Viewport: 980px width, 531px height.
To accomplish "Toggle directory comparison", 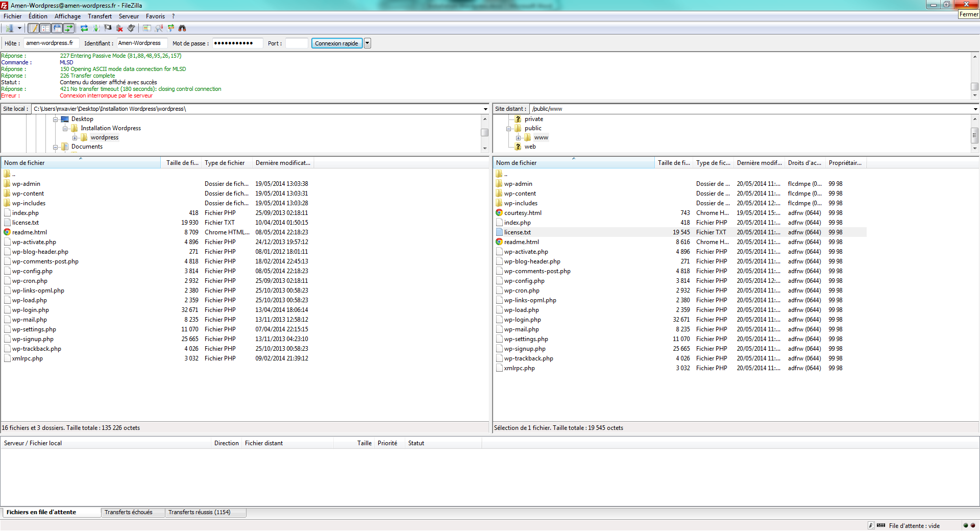I will tap(147, 28).
